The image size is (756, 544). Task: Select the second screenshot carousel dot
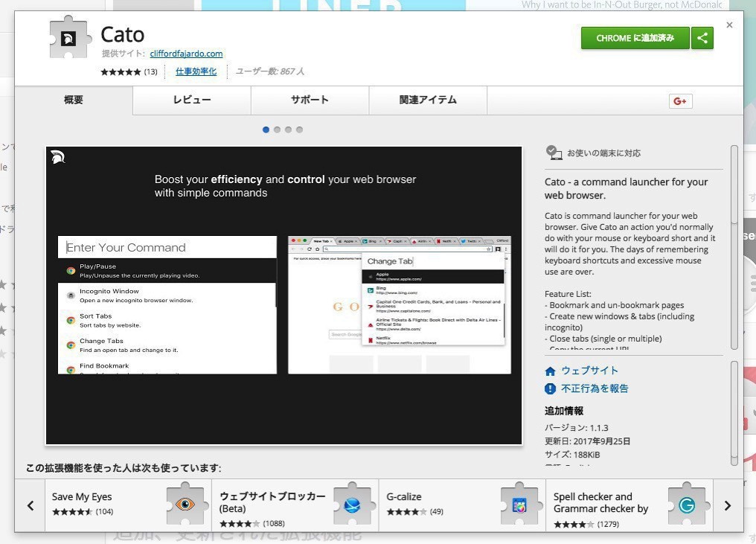point(277,129)
